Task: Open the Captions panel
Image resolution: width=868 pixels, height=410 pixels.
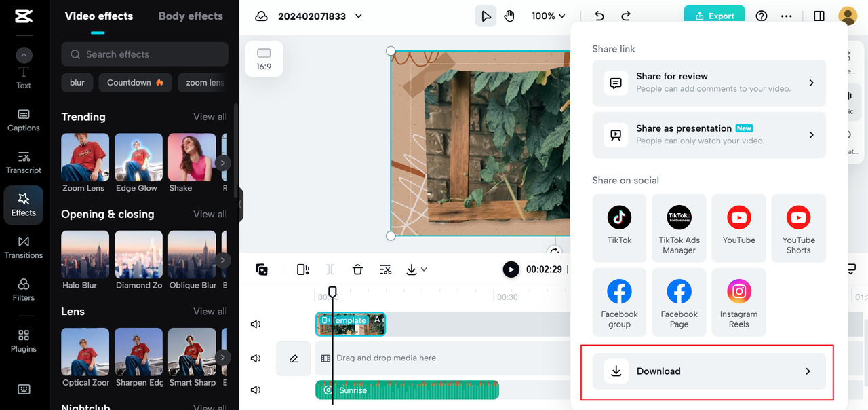Action: point(24,120)
